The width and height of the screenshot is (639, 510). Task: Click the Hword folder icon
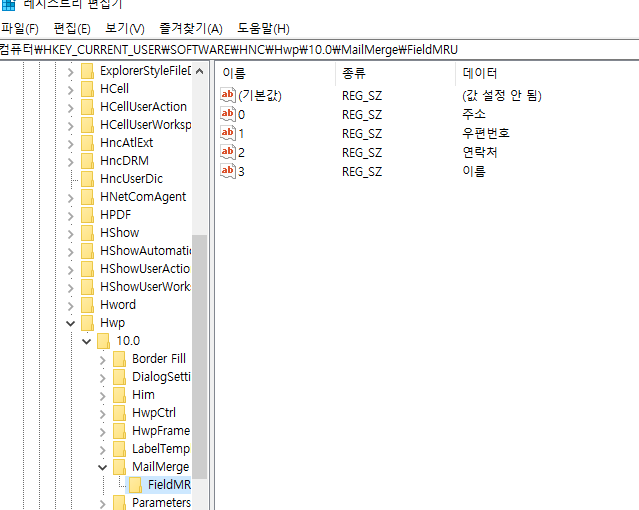click(87, 305)
